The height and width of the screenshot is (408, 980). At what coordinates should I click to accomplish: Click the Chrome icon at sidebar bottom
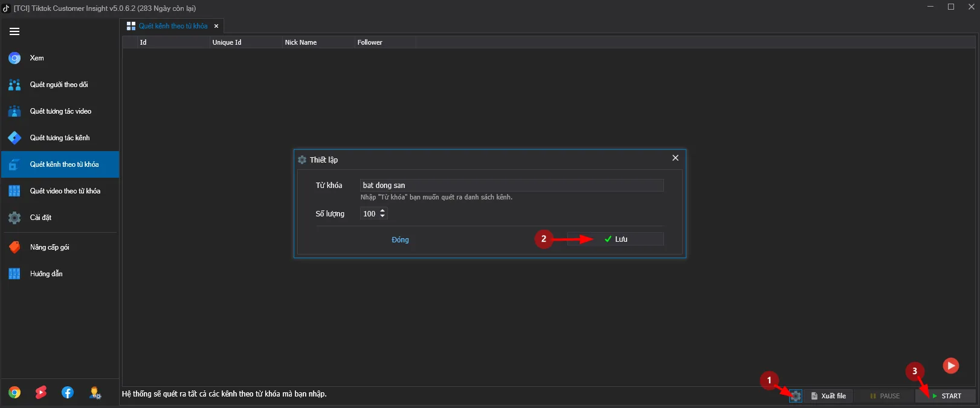pos(15,392)
